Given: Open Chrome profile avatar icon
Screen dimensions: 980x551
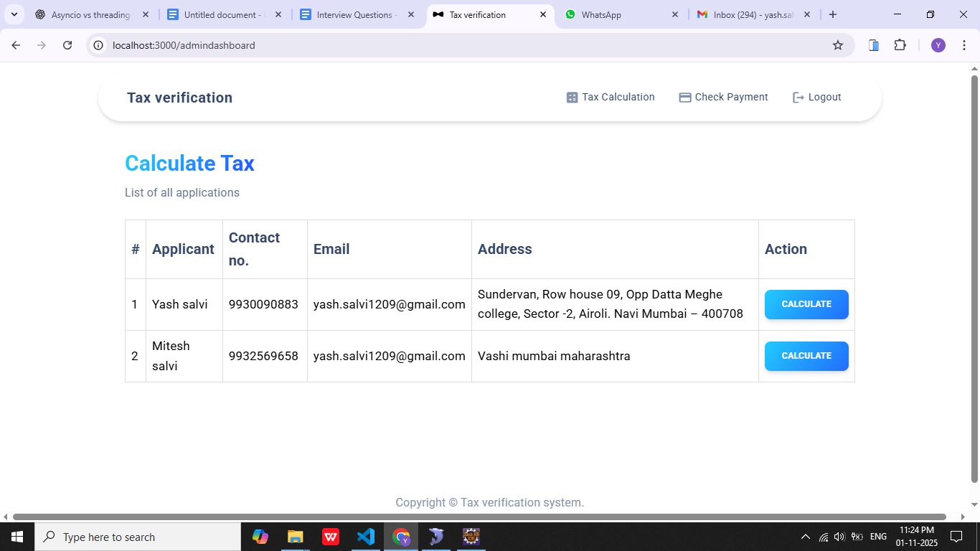Looking at the screenshot, I should coord(938,45).
